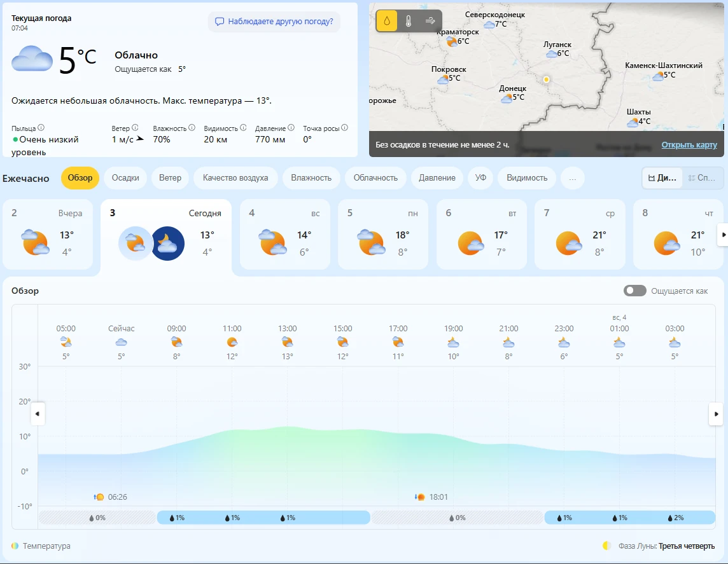
Task: Open the Осадки tab
Action: tap(125, 178)
